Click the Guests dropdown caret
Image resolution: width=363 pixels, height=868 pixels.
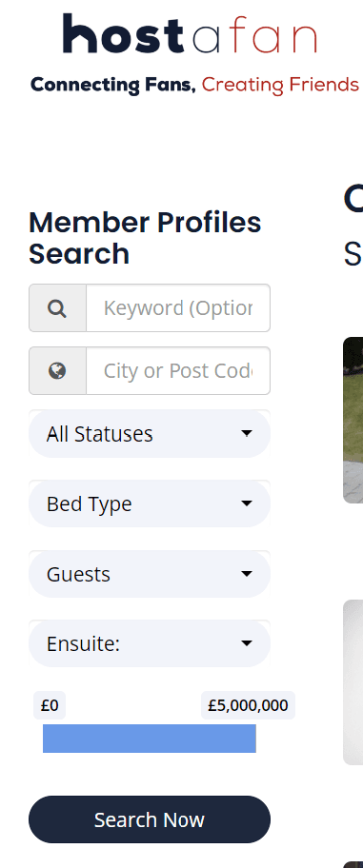click(247, 574)
